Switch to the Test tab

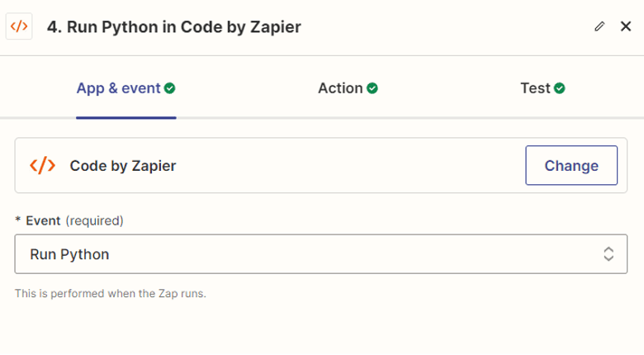click(542, 88)
